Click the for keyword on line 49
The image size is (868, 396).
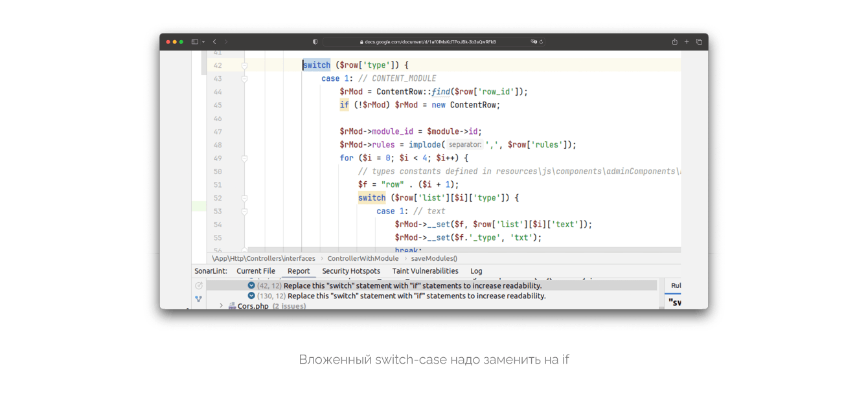pos(347,158)
